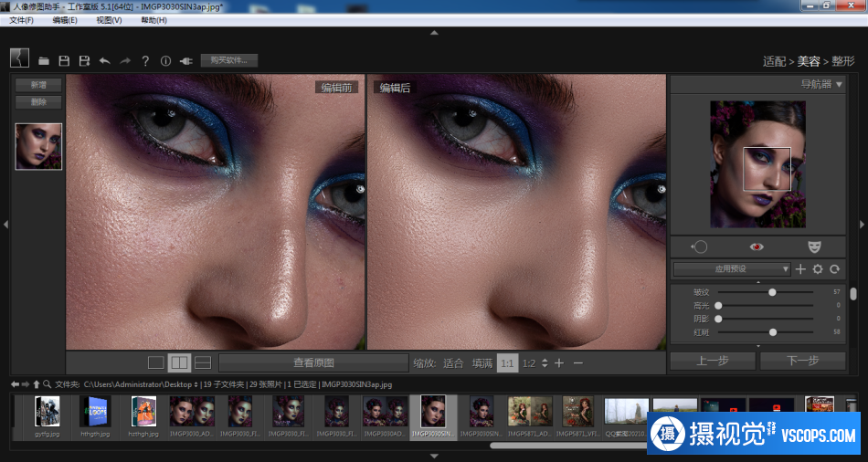Undo the last edit
This screenshot has height=462, width=868.
click(x=105, y=61)
